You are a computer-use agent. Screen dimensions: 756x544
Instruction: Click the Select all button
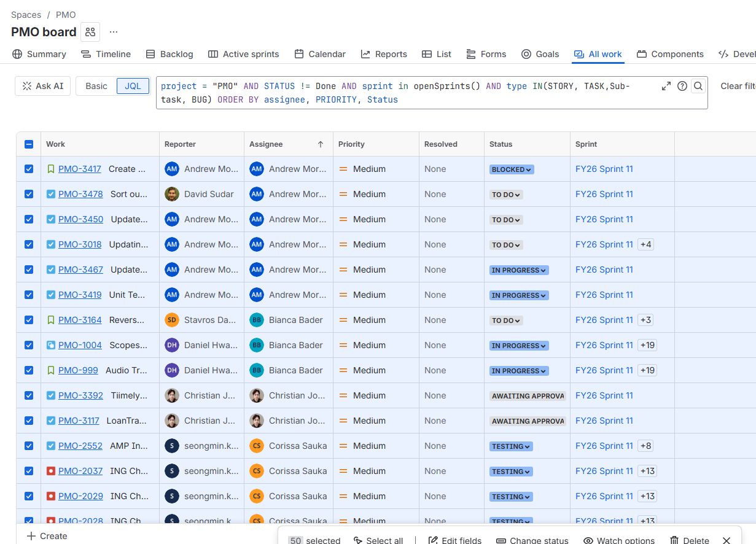[378, 540]
